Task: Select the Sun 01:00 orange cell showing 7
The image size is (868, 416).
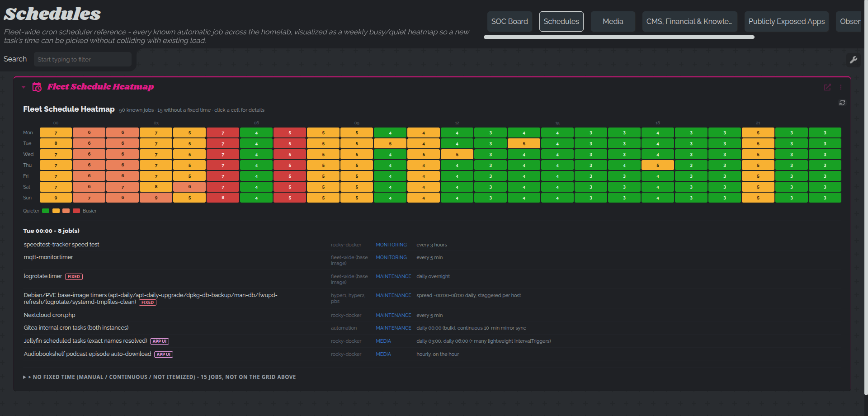Action: pos(89,198)
